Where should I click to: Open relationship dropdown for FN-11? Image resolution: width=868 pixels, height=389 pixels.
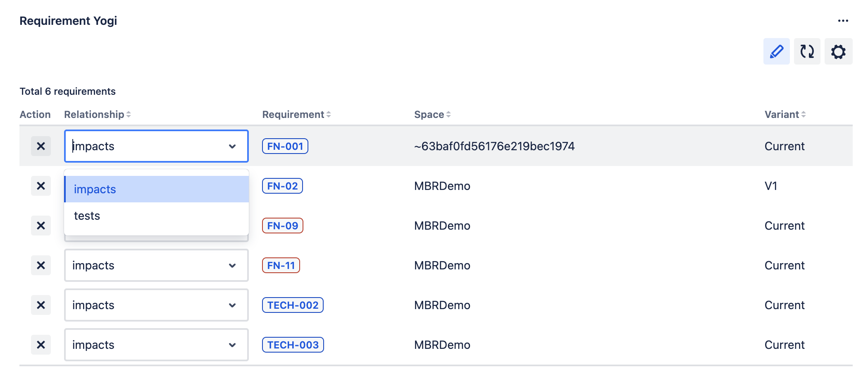[x=156, y=265]
